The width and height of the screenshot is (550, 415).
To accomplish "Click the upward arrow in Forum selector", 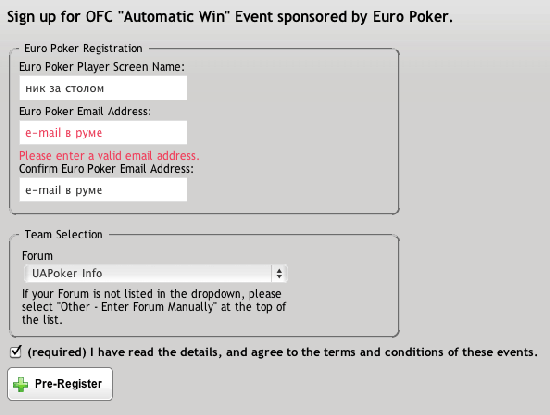I will pyautogui.click(x=279, y=270).
